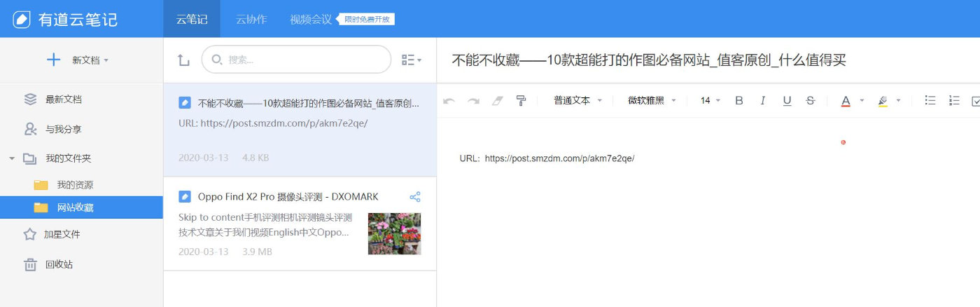The height and width of the screenshot is (307, 980).
Task: Toggle strikethrough formatting
Action: (x=811, y=101)
